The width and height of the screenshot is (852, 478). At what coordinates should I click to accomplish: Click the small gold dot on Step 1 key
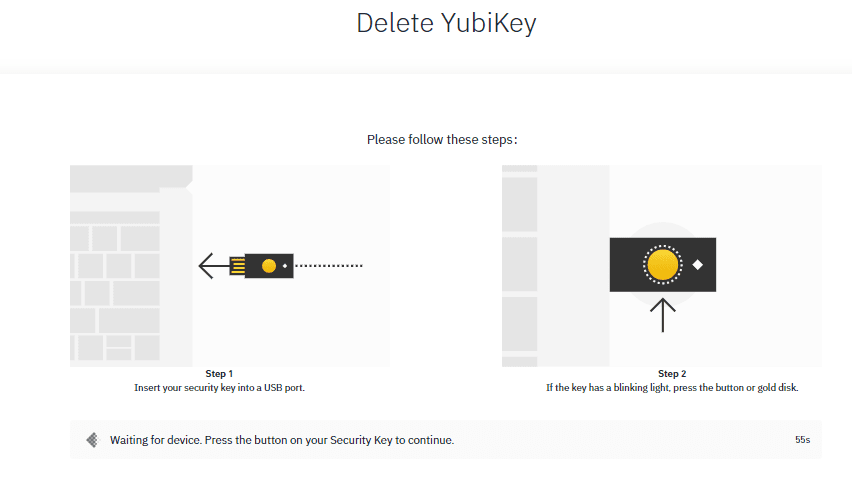pyautogui.click(x=269, y=266)
